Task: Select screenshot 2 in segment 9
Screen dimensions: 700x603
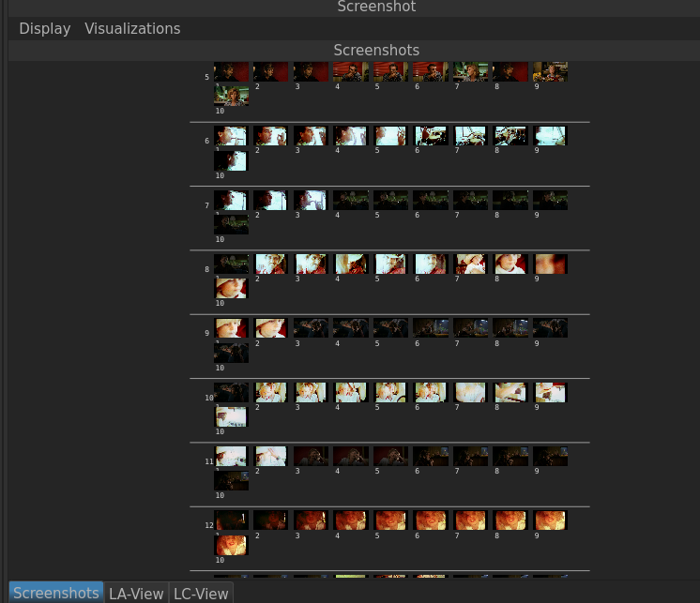Action: pos(271,328)
